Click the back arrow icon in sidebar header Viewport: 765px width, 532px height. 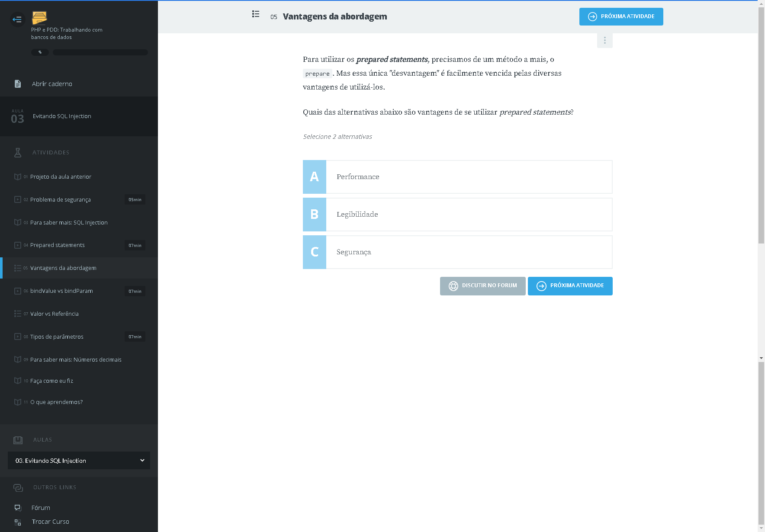point(17,19)
